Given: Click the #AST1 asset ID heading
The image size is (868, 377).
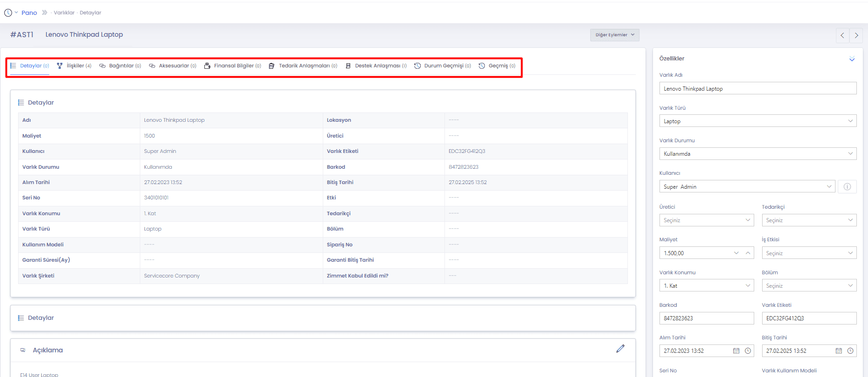Looking at the screenshot, I should click(22, 35).
